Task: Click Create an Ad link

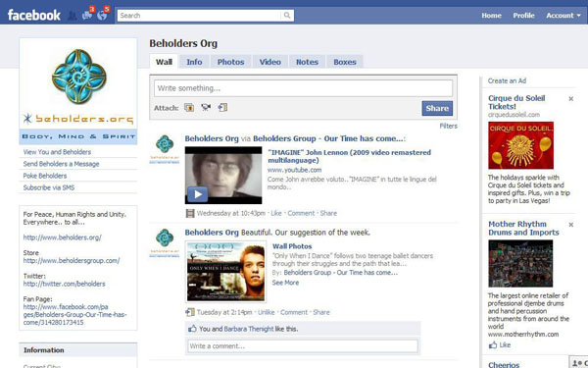Action: 507,80
